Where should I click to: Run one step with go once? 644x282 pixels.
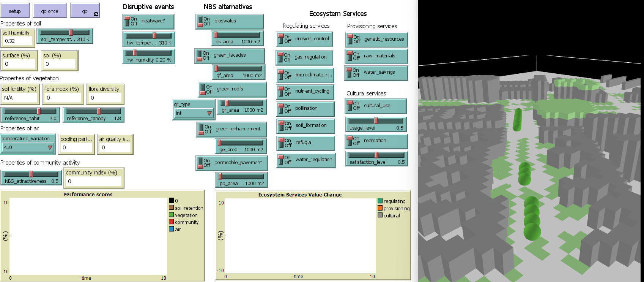pyautogui.click(x=50, y=11)
